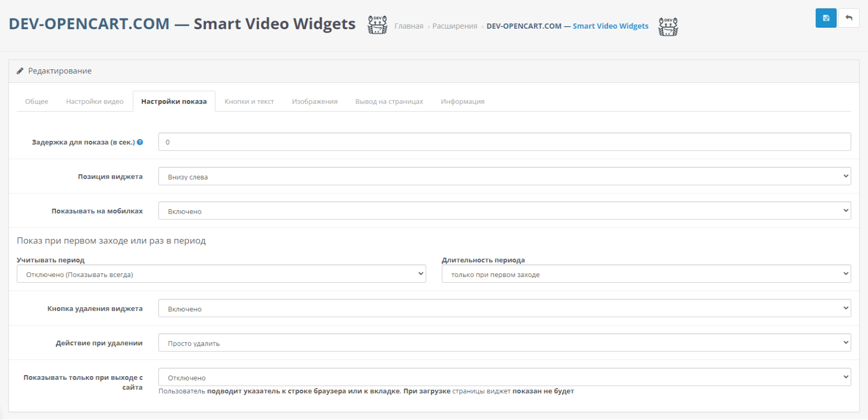
Task: Click the Smart Video Widgets breadcrumb link
Action: click(567, 26)
